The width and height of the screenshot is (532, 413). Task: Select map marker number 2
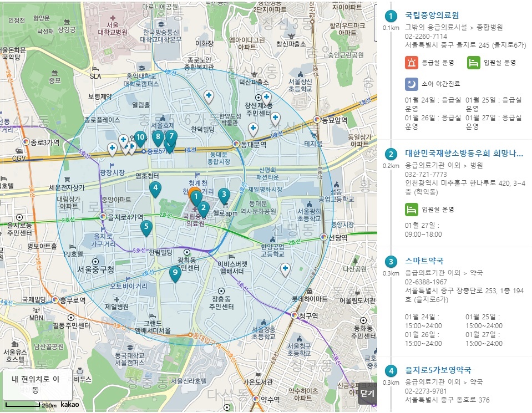(203, 208)
